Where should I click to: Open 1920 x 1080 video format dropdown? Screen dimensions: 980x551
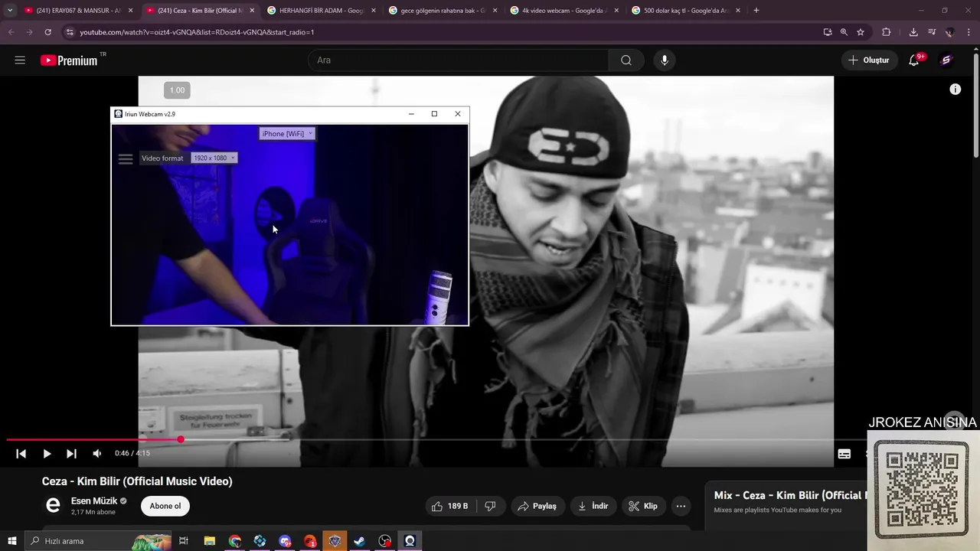click(214, 158)
